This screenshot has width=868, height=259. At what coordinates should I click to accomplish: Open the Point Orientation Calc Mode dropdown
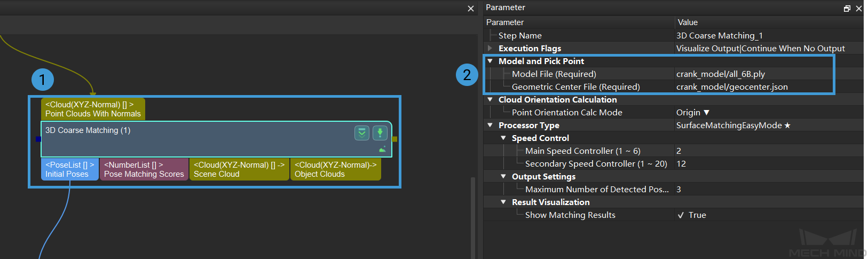[x=692, y=113]
